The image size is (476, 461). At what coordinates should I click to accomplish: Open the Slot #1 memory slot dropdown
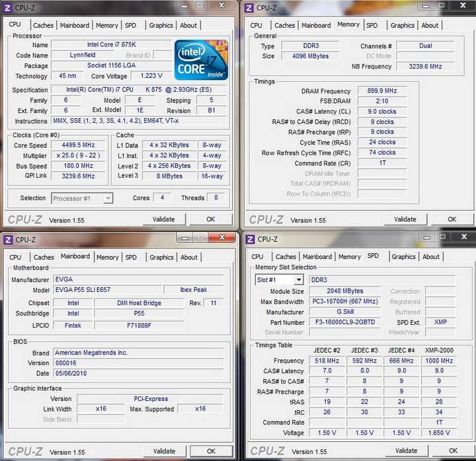click(x=279, y=279)
